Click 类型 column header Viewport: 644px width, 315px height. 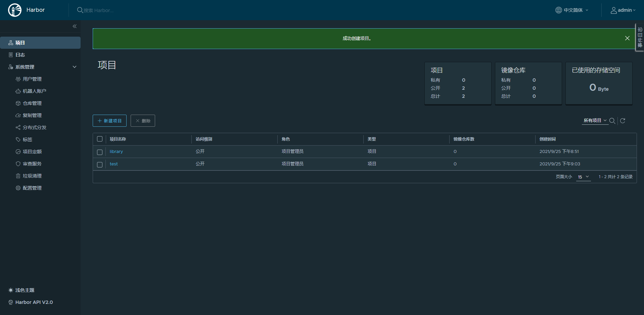point(372,139)
